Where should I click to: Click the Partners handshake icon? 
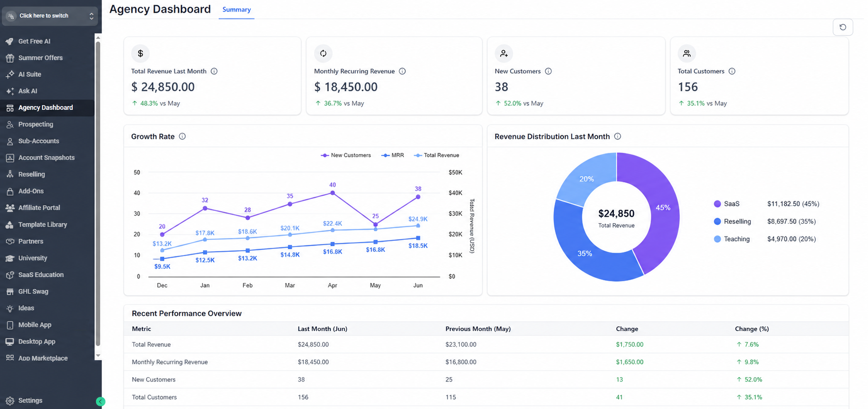coord(10,241)
